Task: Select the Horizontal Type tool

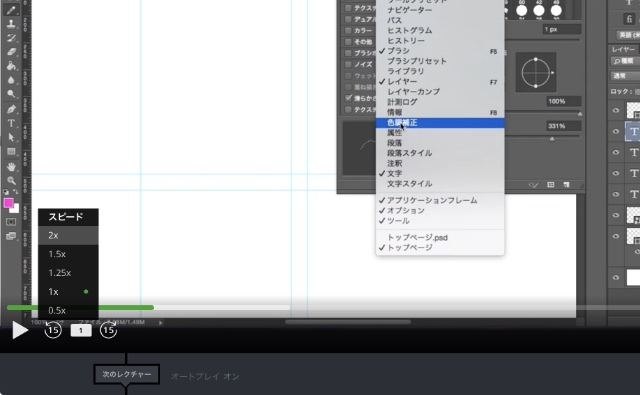Action: pos(11,123)
